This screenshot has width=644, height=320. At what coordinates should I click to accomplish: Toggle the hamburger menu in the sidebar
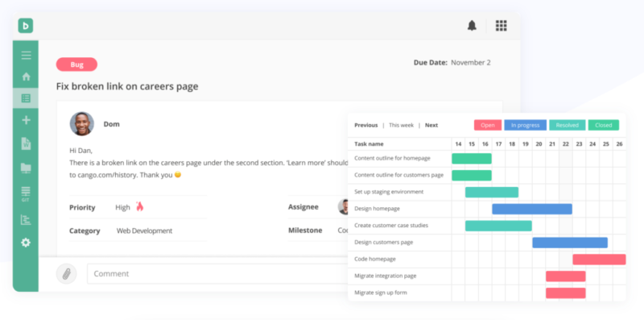point(26,56)
